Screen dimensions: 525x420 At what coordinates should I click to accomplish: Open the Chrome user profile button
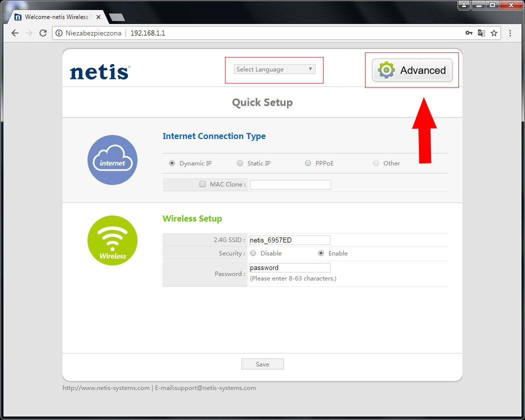pyautogui.click(x=464, y=5)
